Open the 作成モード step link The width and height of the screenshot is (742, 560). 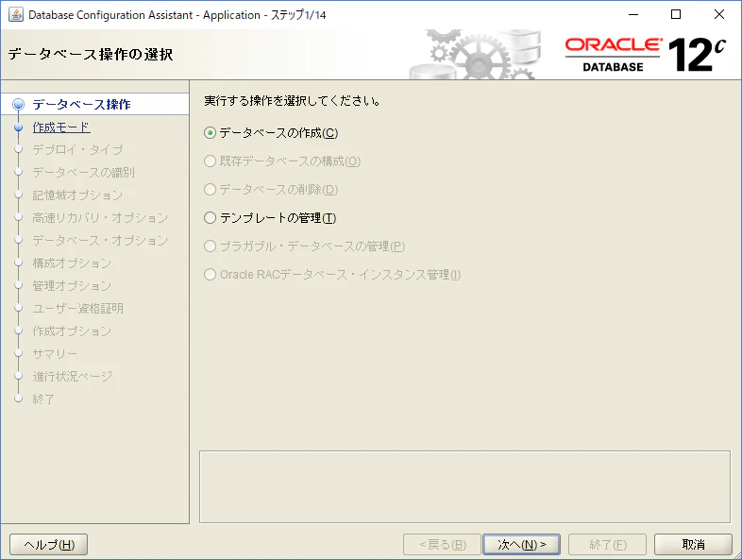(61, 127)
